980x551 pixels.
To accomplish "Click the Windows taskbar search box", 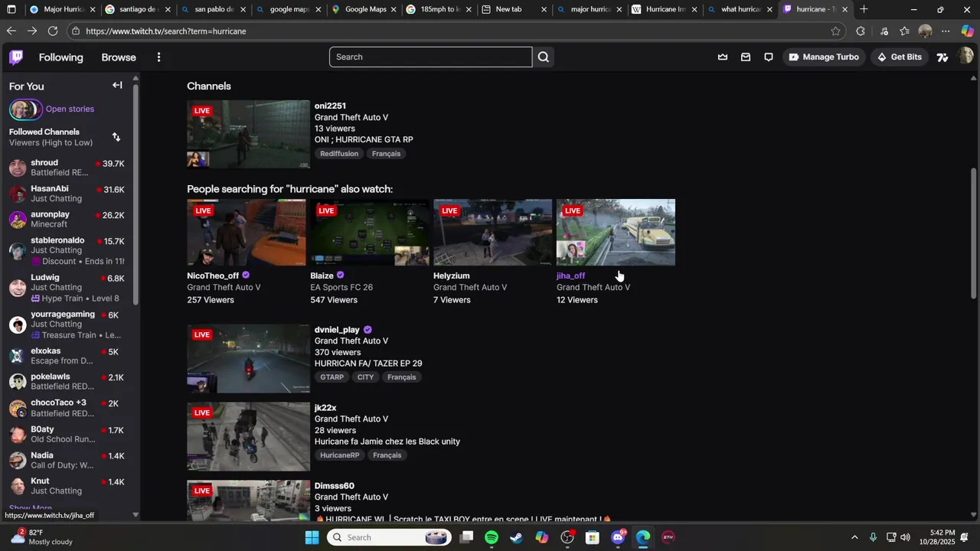I will click(390, 537).
